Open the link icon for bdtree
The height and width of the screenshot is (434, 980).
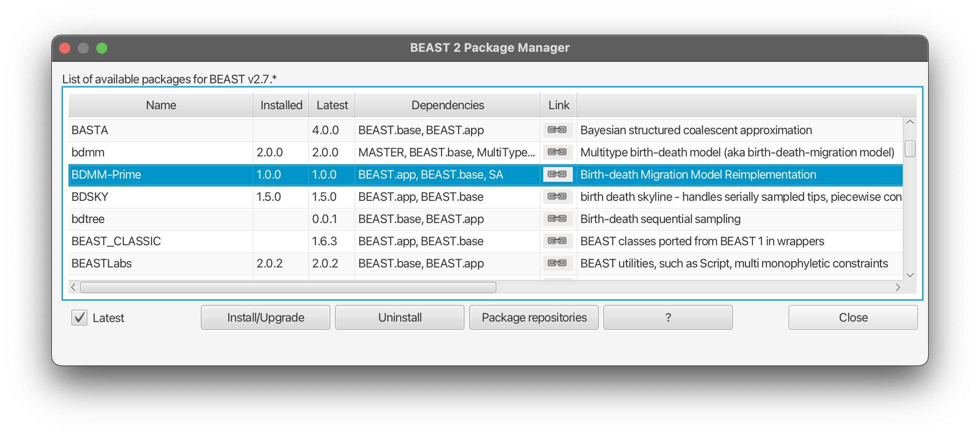[x=558, y=219]
